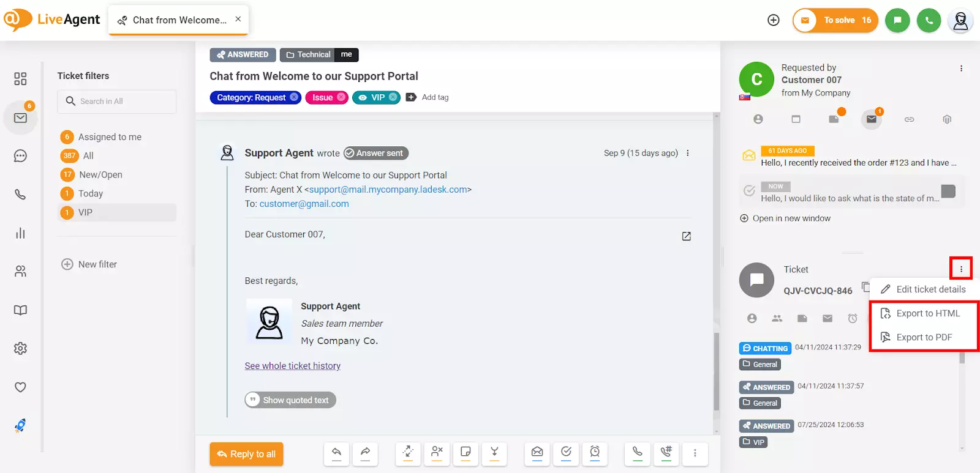The image size is (980, 473).
Task: Click the split/merge ticket toolbar icon
Action: click(494, 453)
